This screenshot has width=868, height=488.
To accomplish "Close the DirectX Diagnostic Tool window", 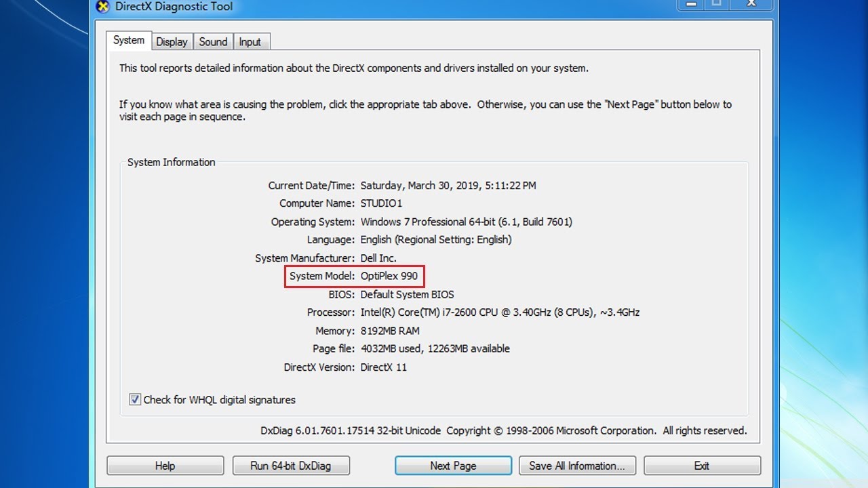I will click(x=751, y=5).
